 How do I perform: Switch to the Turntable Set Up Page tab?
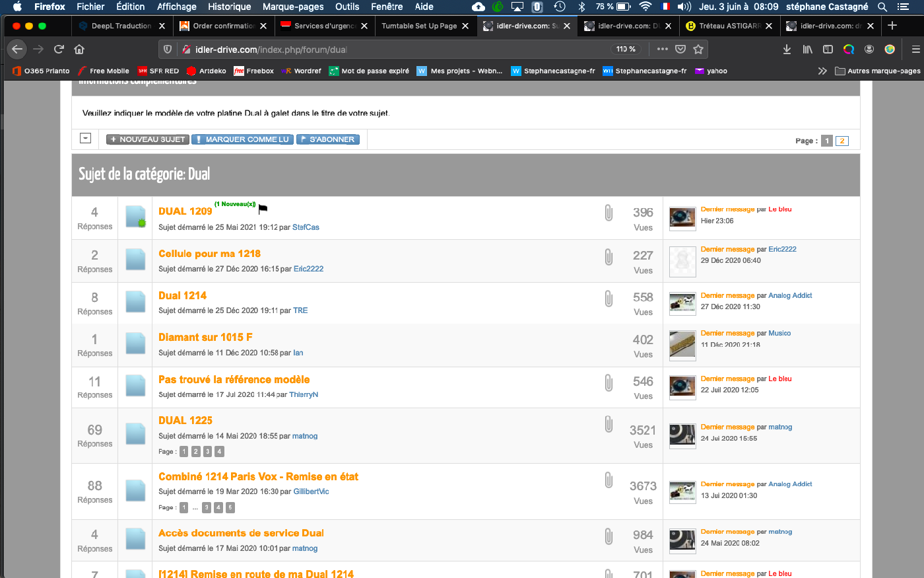click(419, 26)
